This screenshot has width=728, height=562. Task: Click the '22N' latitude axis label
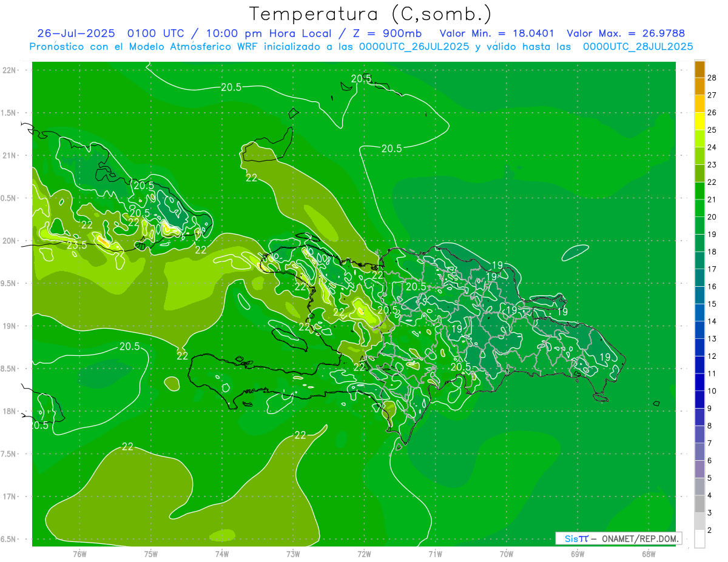pos(10,70)
